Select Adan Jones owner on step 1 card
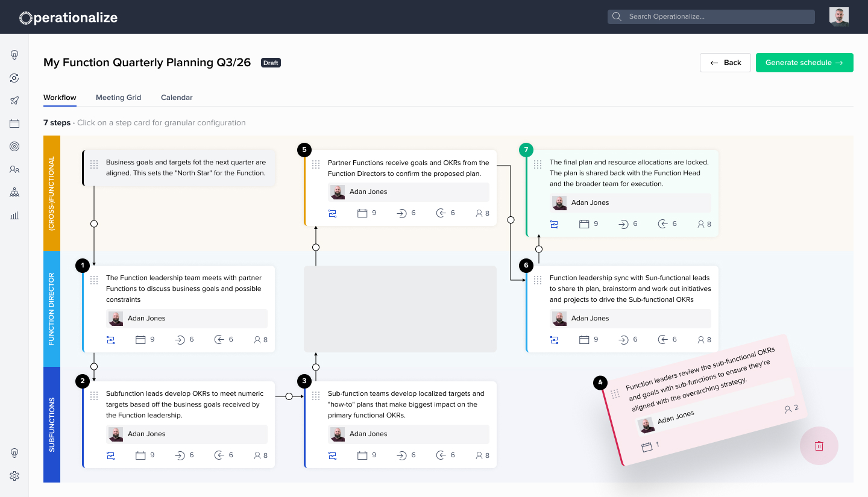 (186, 318)
